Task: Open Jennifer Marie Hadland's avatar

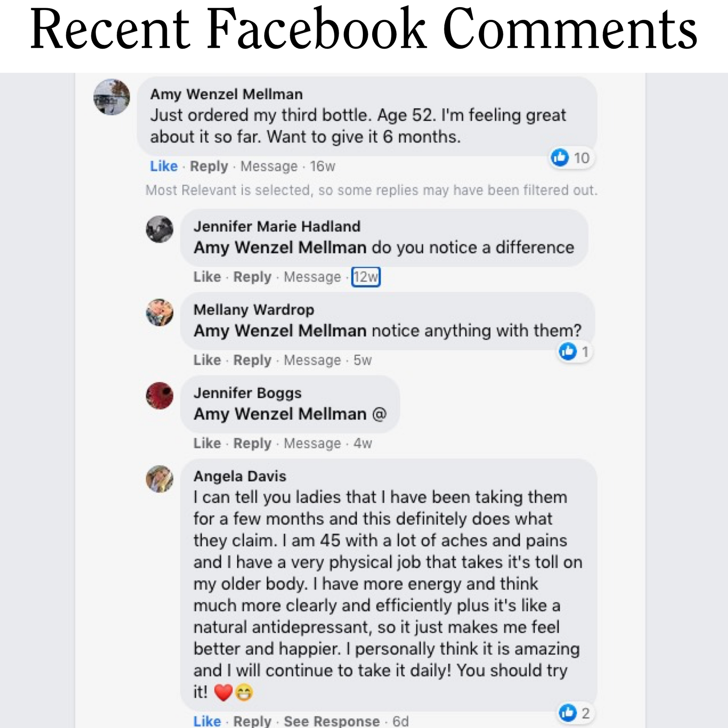Action: (x=159, y=229)
